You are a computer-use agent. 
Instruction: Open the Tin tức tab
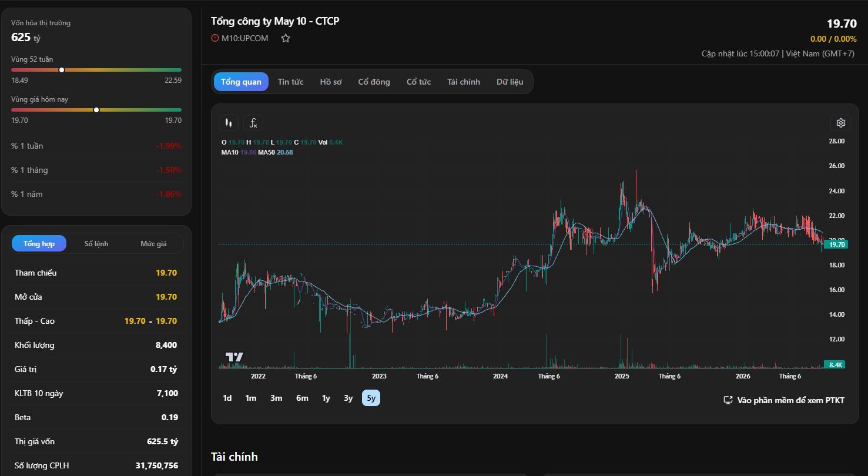point(290,82)
